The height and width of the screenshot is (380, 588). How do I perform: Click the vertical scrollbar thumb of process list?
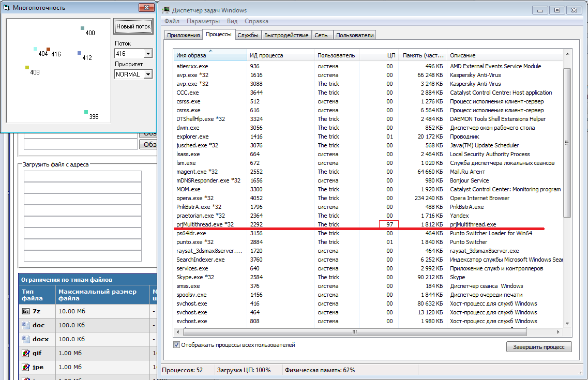[567, 142]
